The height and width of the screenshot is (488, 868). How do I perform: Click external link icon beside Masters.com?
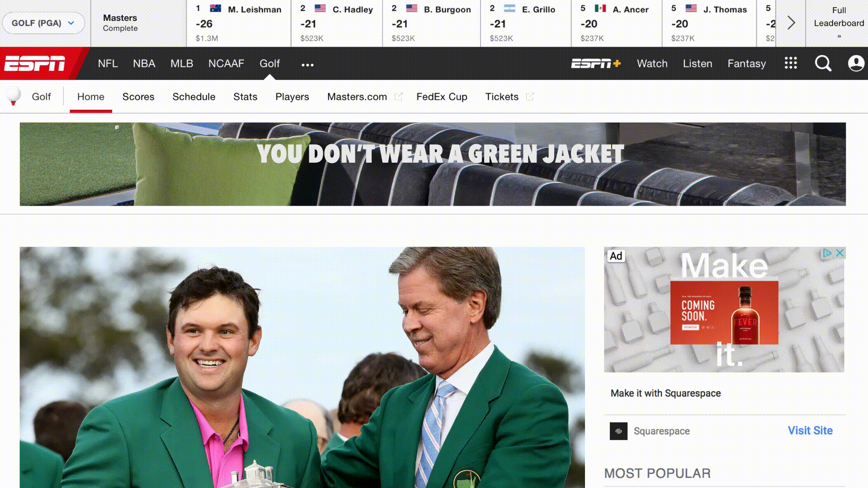(x=398, y=97)
